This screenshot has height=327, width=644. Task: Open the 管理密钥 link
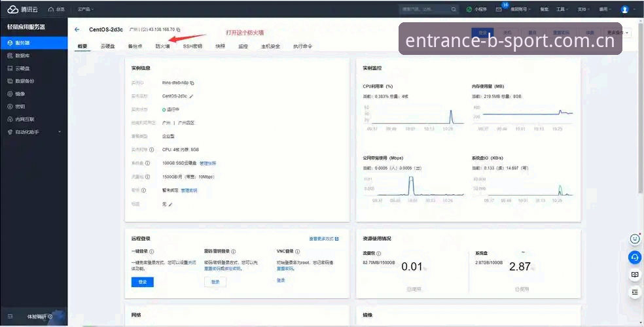(189, 190)
